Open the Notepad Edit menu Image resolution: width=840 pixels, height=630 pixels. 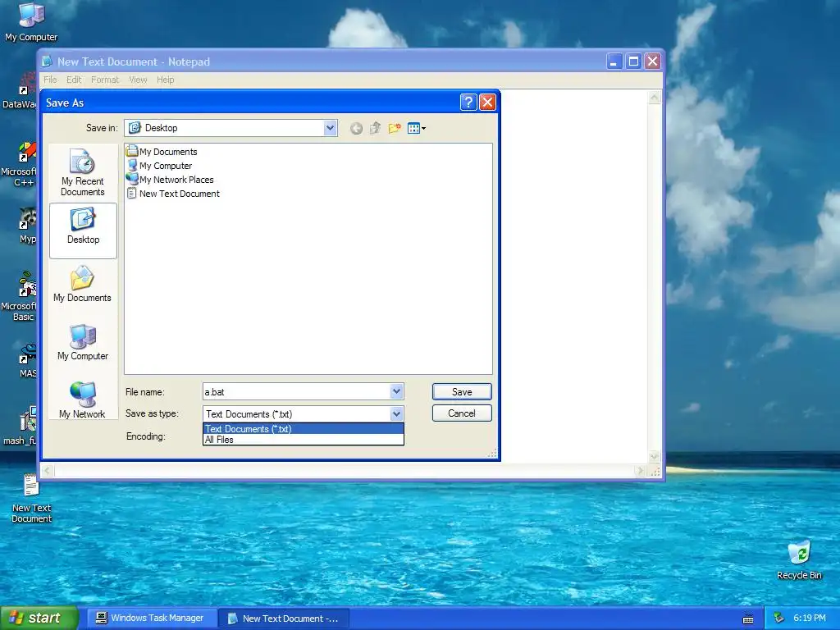coord(74,80)
